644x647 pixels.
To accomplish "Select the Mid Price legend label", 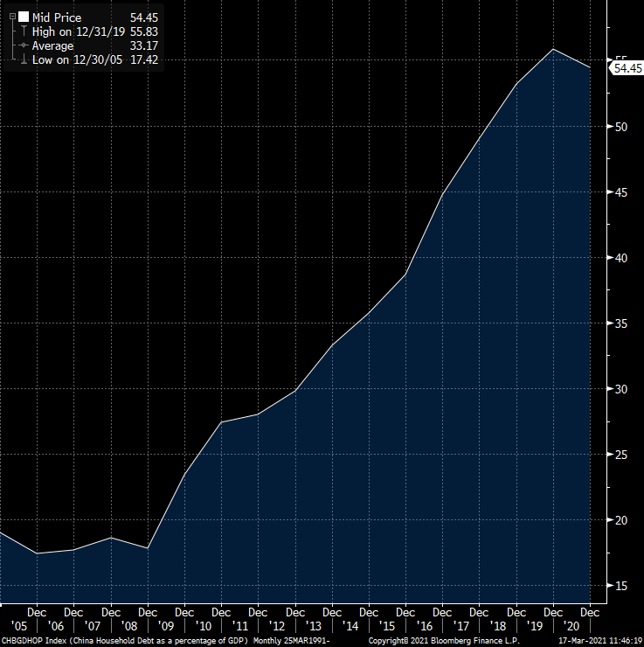I will [57, 17].
